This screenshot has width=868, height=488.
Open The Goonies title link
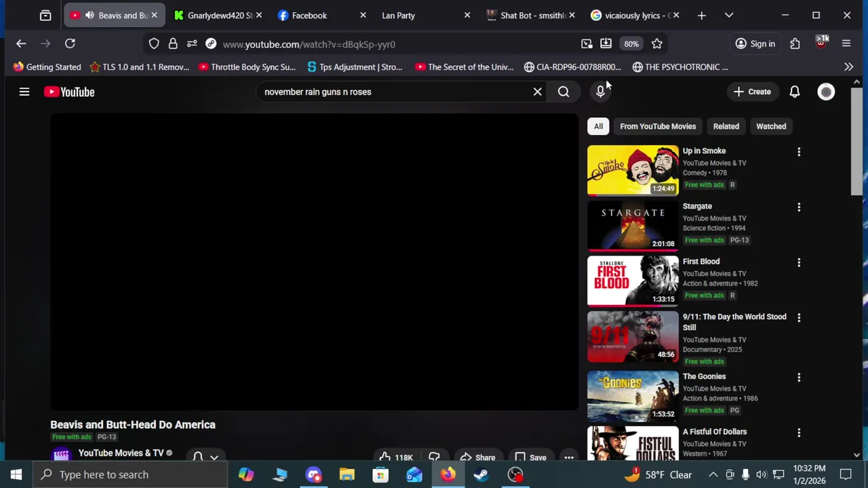(x=704, y=376)
